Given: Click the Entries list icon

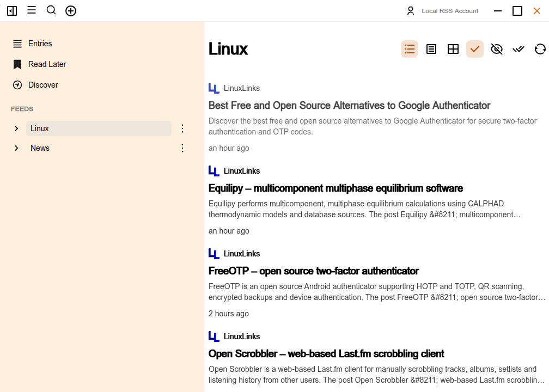Looking at the screenshot, I should point(17,44).
